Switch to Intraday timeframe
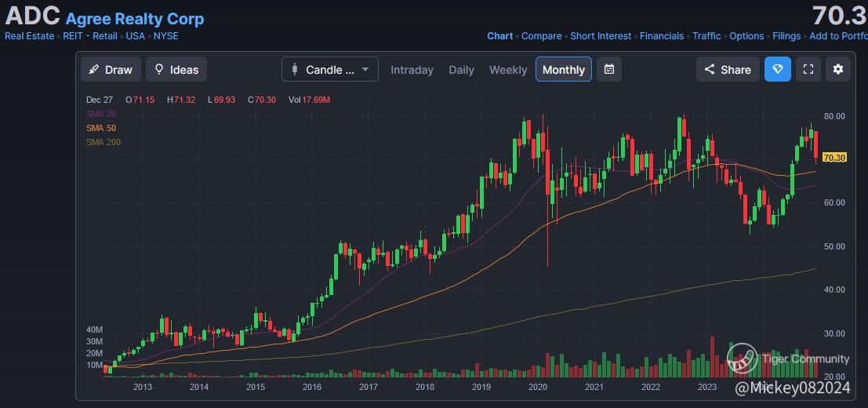This screenshot has width=868, height=408. (412, 70)
